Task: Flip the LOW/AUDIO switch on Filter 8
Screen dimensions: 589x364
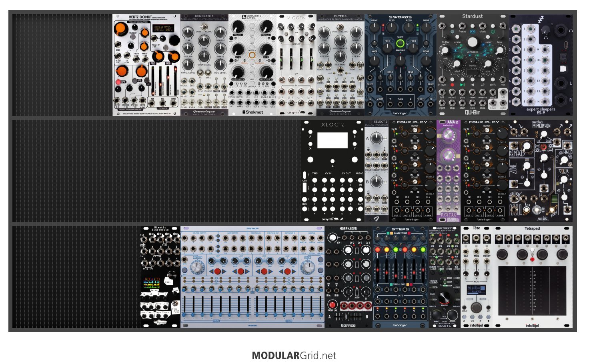Action: [x=340, y=26]
